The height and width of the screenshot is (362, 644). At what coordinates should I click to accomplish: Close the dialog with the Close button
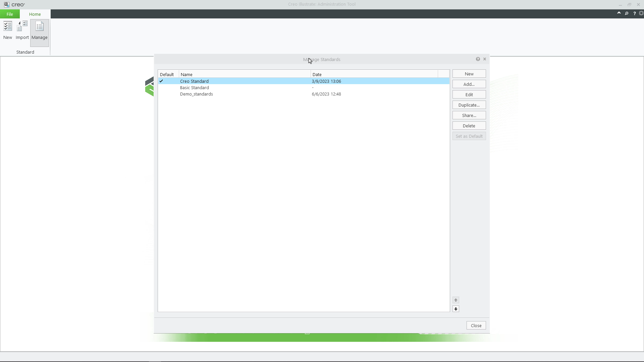[x=476, y=325]
